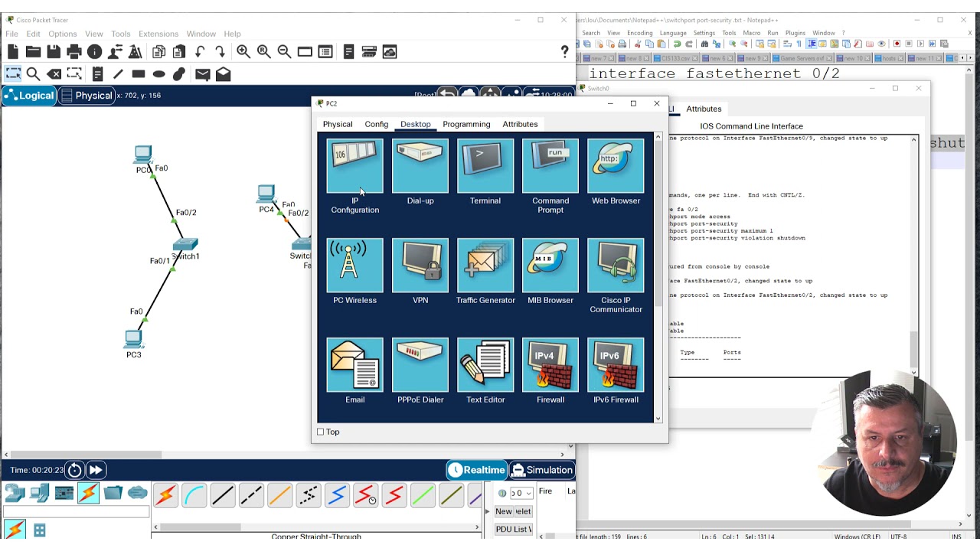This screenshot has width=980, height=551.
Task: Select the orange Fiber cable
Action: [279, 496]
